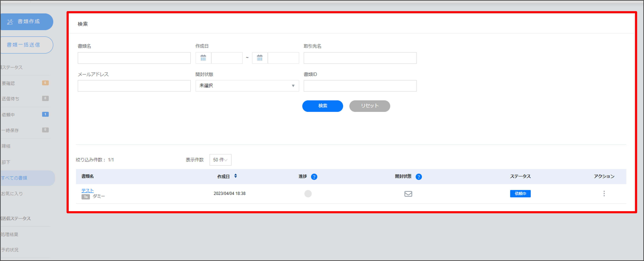Click the 進捗 help question mark icon
Screen dimensions: 644x261
314,177
